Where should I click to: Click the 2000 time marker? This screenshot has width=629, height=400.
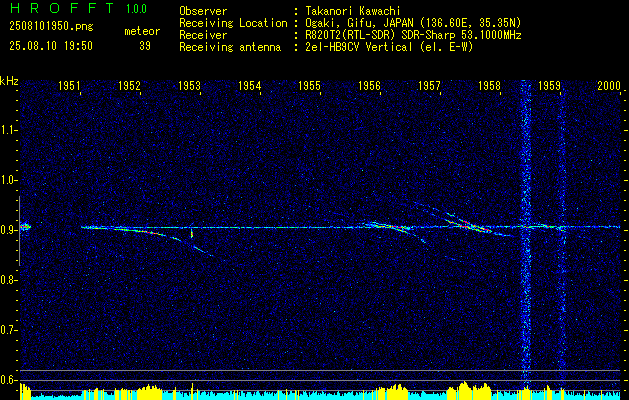pyautogui.click(x=609, y=85)
